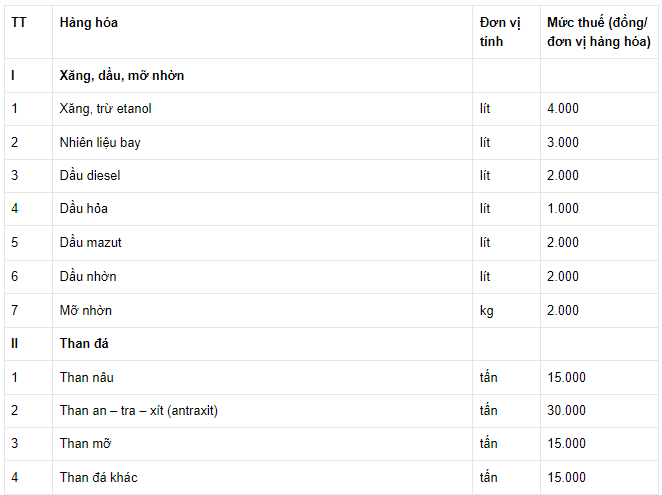Click the "Dầu mazut" cell
Image resolution: width=662 pixels, height=495 pixels.
(90, 243)
